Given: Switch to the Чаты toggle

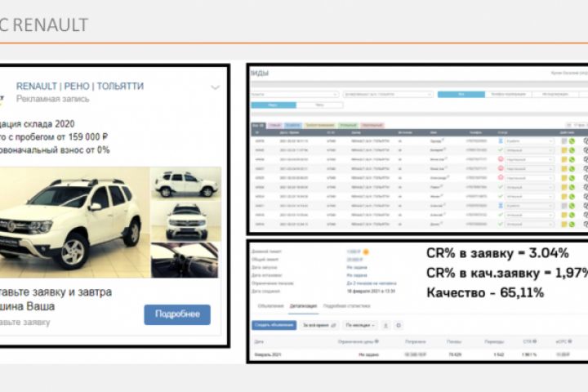Looking at the screenshot, I should pos(319,105).
